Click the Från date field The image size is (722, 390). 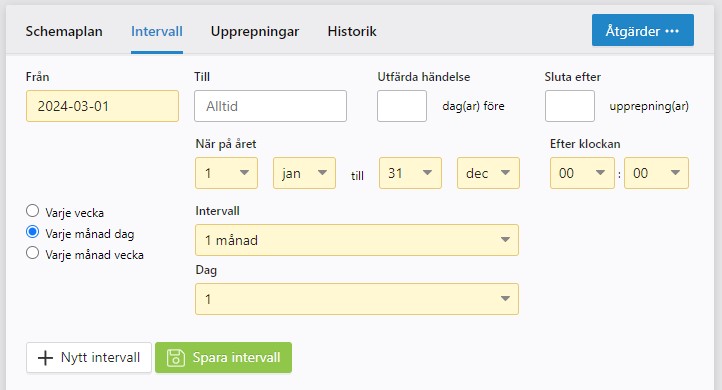click(x=102, y=106)
